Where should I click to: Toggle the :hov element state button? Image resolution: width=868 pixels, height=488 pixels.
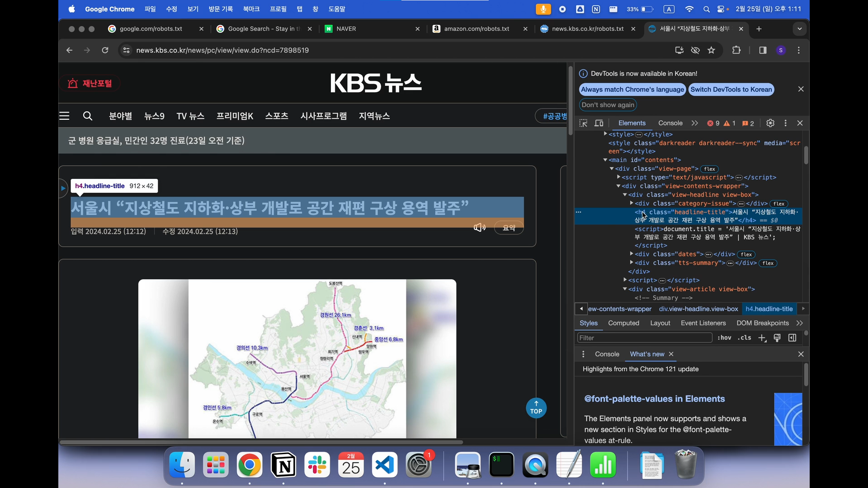click(724, 338)
